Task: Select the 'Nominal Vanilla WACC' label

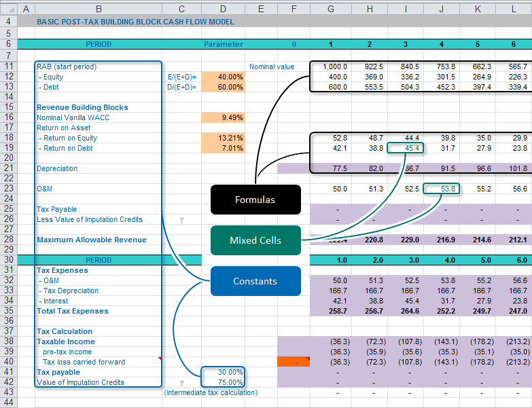Action: [73, 117]
